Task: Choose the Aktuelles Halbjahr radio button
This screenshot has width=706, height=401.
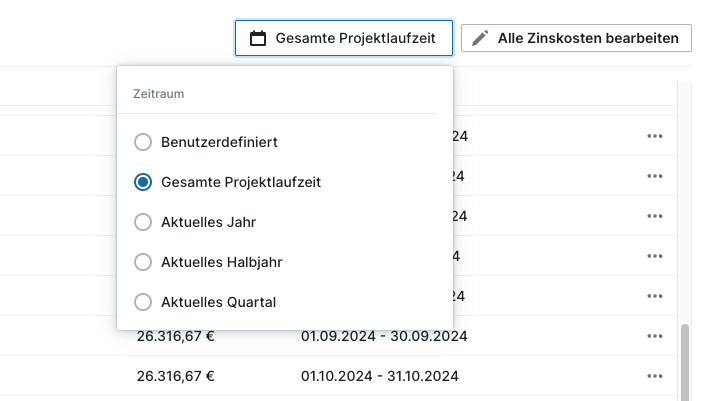Action: point(143,262)
